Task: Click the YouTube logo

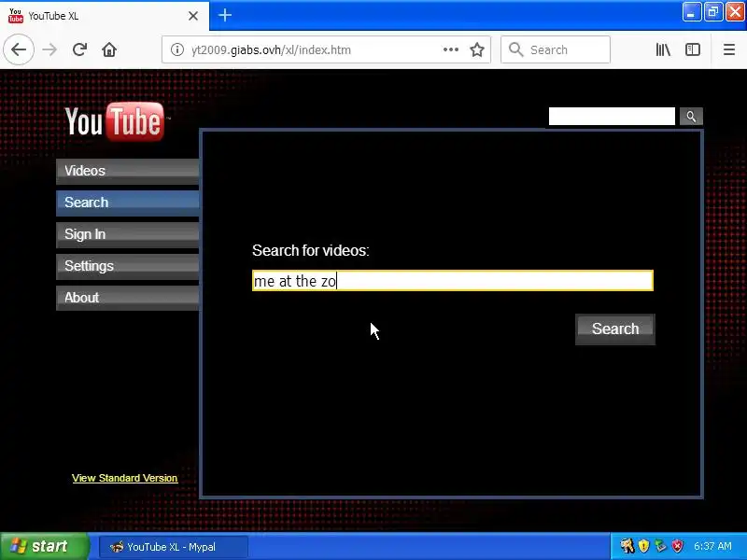Action: [115, 121]
